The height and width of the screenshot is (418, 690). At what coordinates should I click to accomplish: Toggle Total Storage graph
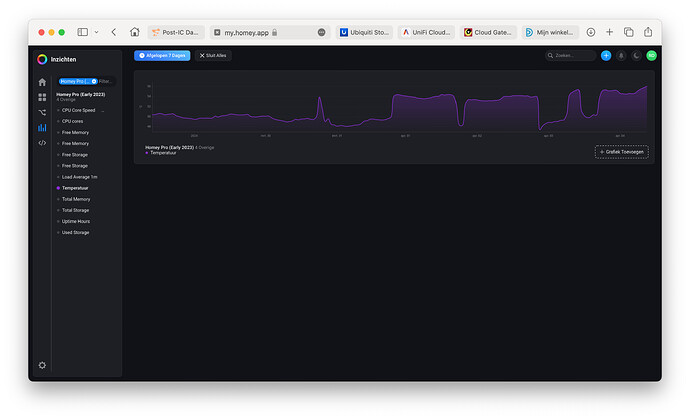(75, 210)
